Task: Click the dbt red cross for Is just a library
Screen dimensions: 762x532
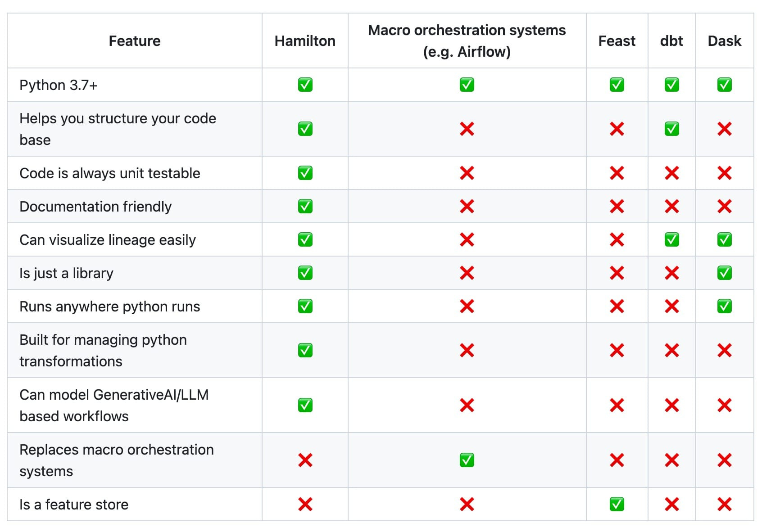Action: coord(671,273)
